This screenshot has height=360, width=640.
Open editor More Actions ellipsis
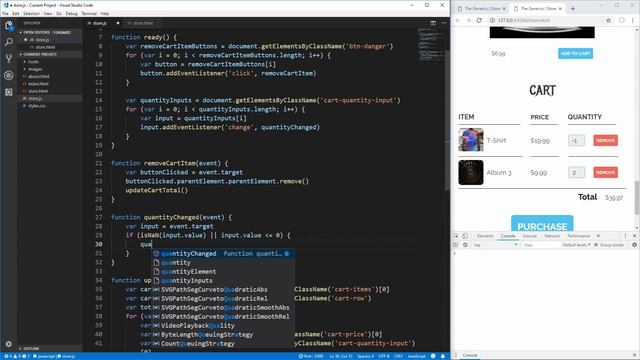point(444,23)
